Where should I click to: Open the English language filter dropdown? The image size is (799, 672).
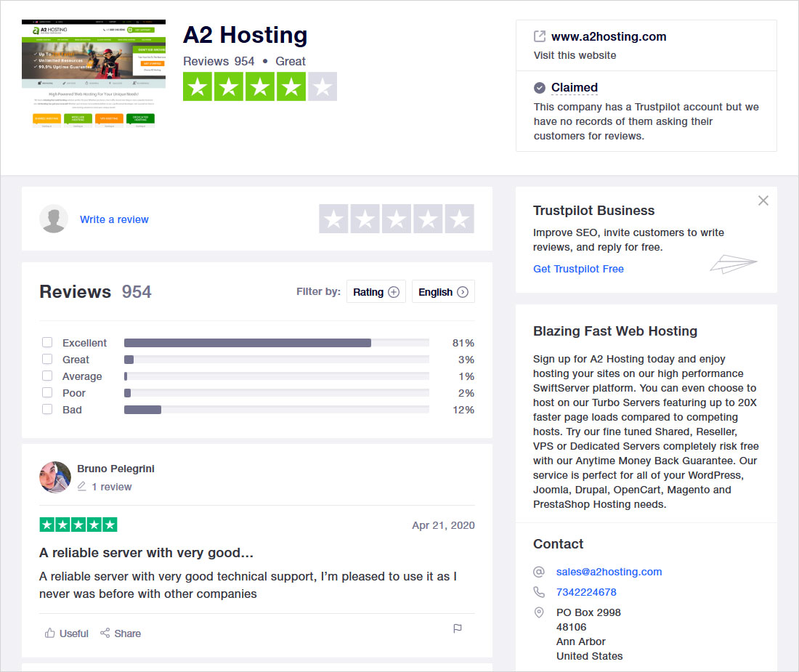[x=442, y=292]
